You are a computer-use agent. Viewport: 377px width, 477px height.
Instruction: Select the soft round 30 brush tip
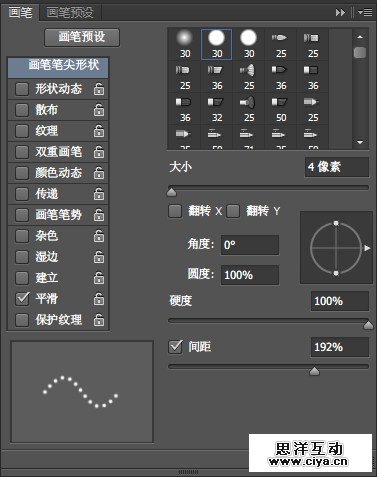[185, 44]
